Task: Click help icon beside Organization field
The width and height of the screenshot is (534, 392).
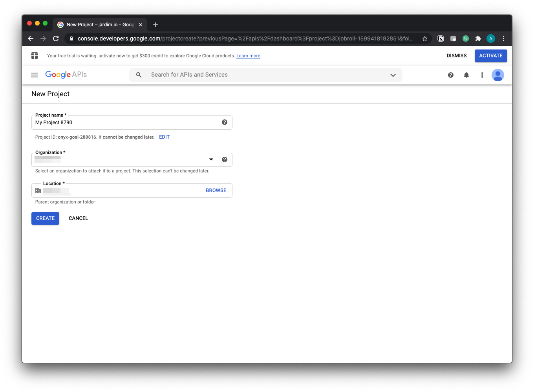Action: point(225,159)
